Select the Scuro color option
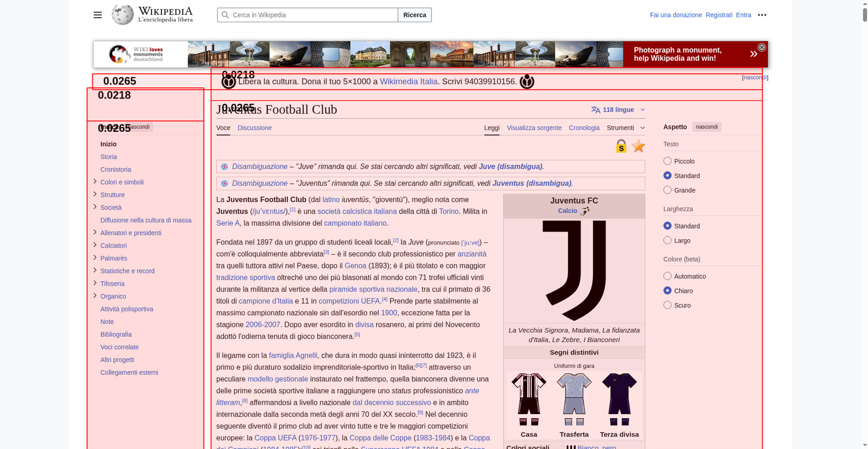Screen dimensions: 868x449 (x=667, y=305)
